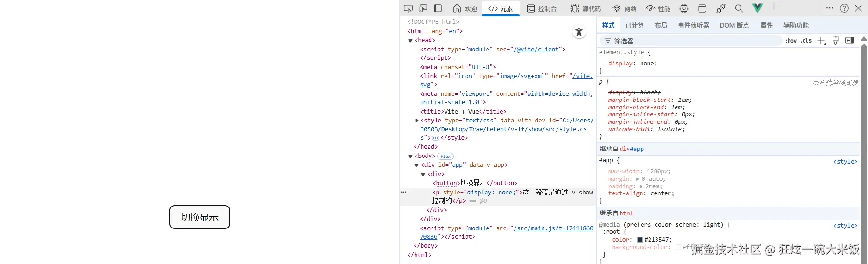Select the 元素 elements tab

pos(501,8)
